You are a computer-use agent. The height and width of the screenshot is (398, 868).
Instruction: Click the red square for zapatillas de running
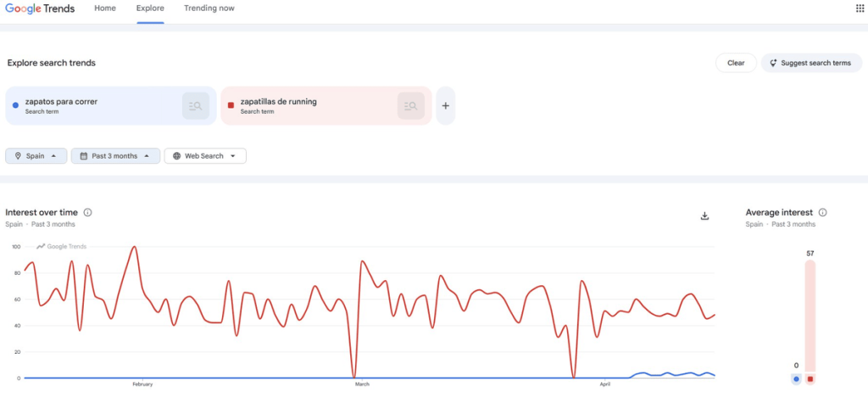click(231, 105)
